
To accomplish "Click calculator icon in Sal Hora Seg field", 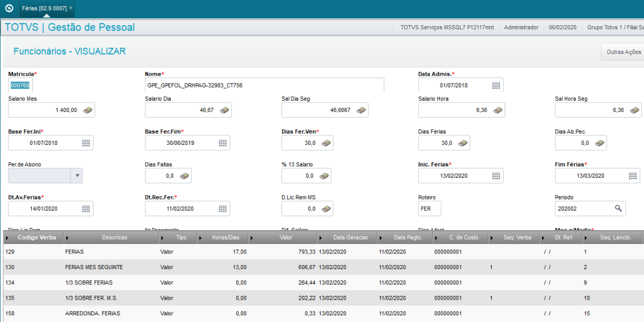I will [635, 110].
